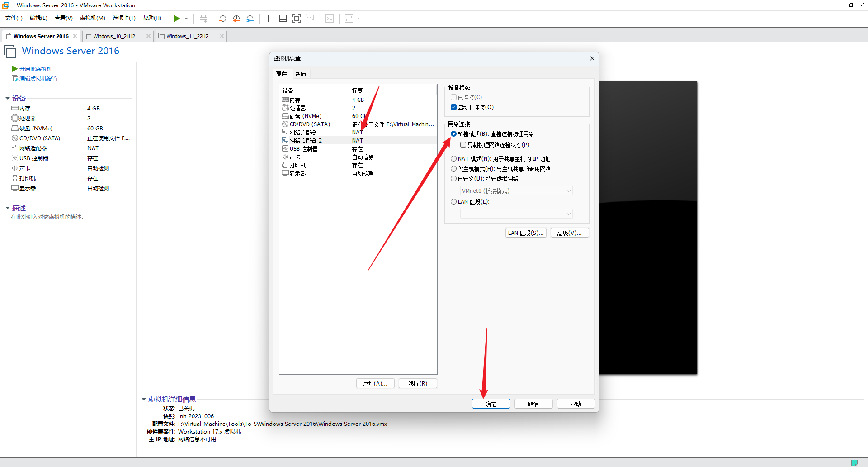Click the green power-on play button in toolbar
868x467 pixels.
(176, 19)
